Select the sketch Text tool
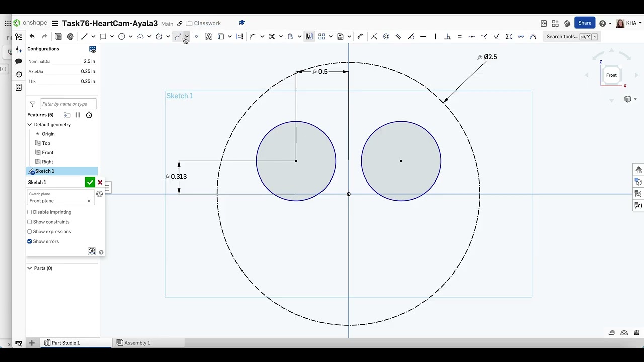 point(208,36)
